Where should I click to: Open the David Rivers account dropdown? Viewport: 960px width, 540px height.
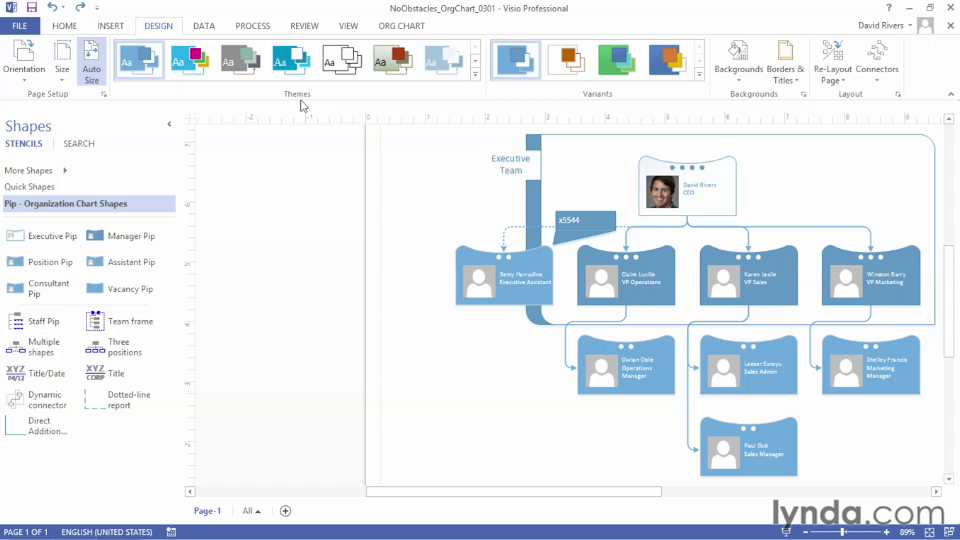click(885, 25)
